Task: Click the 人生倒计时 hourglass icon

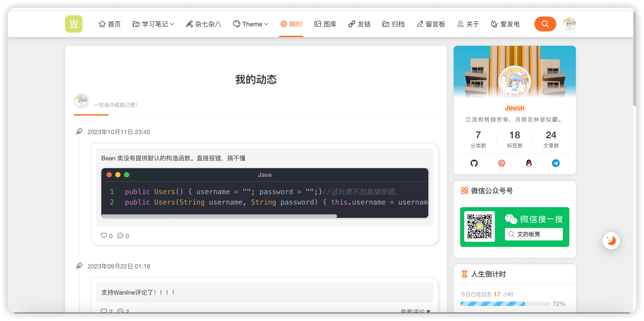Action: coord(464,274)
